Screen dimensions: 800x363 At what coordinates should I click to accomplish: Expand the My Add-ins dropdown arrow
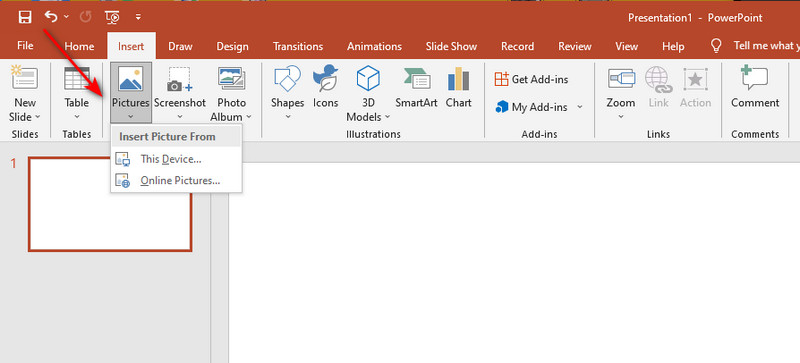coord(580,107)
